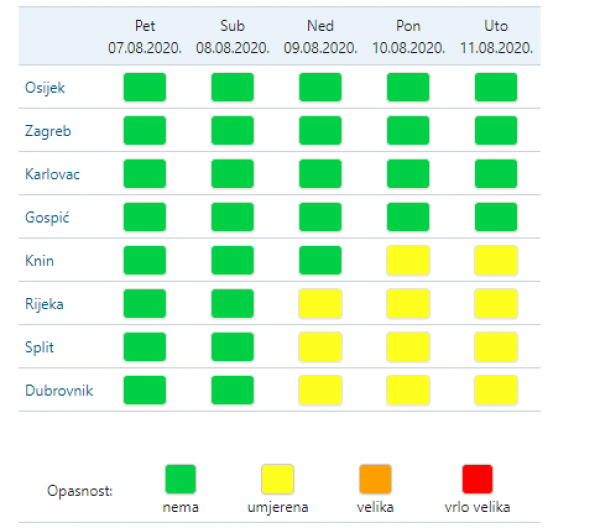Open Split city forecast link
Image resolution: width=600 pixels, height=528 pixels.
(39, 347)
